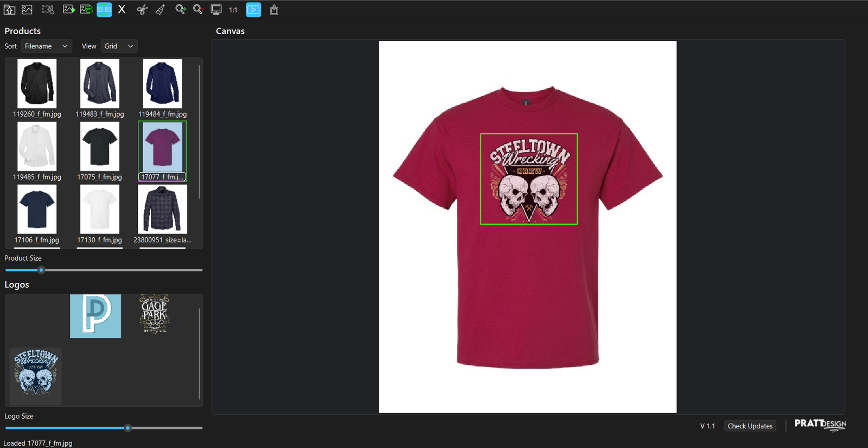Select the Gage Park logo thumbnail
The width and height of the screenshot is (868, 448).
coord(154,314)
